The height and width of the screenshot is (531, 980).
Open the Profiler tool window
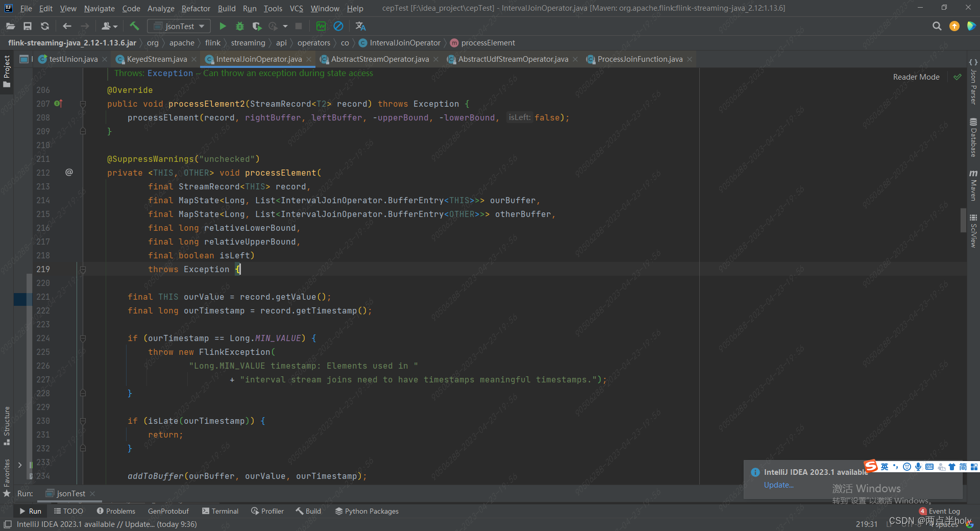point(267,511)
